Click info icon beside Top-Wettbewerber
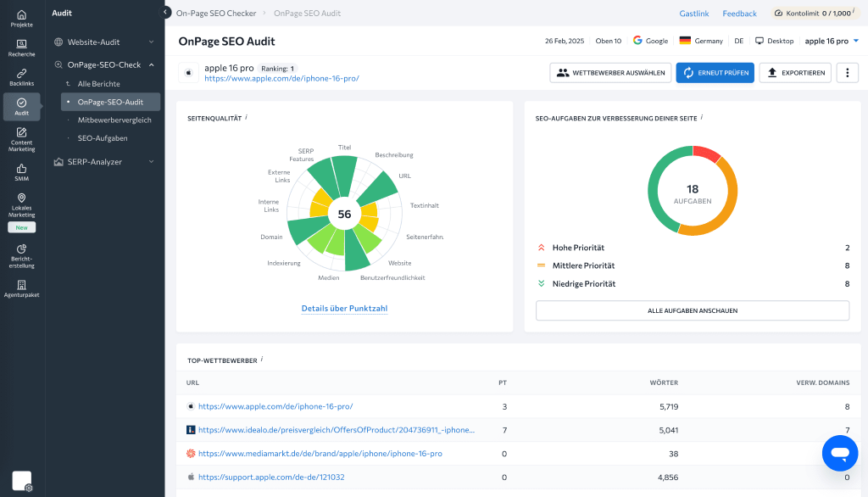The height and width of the screenshot is (497, 868). (x=262, y=359)
